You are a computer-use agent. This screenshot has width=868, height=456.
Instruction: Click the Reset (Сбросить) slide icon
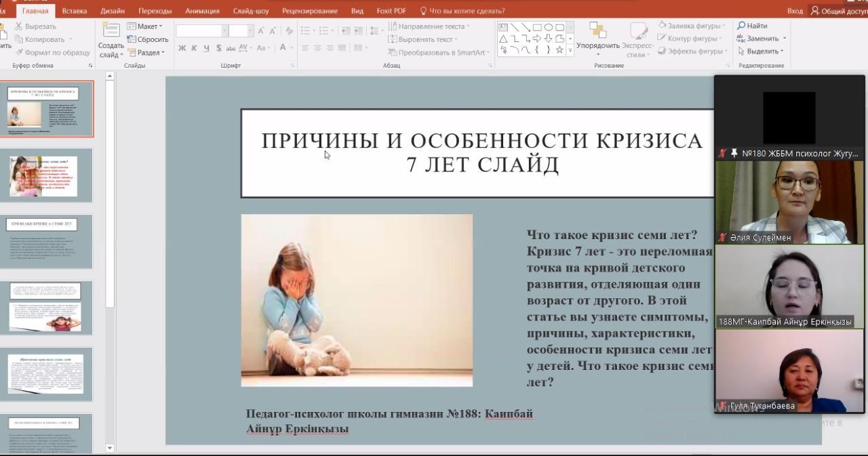147,39
